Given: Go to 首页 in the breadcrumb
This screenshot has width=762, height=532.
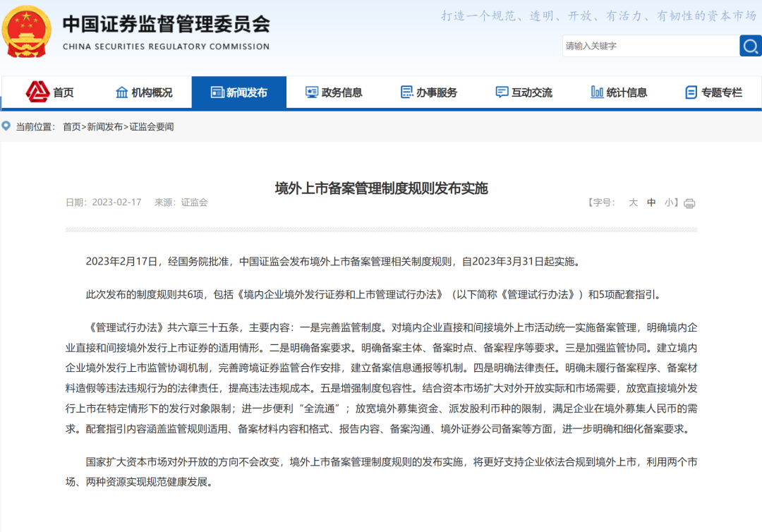Looking at the screenshot, I should pos(72,127).
